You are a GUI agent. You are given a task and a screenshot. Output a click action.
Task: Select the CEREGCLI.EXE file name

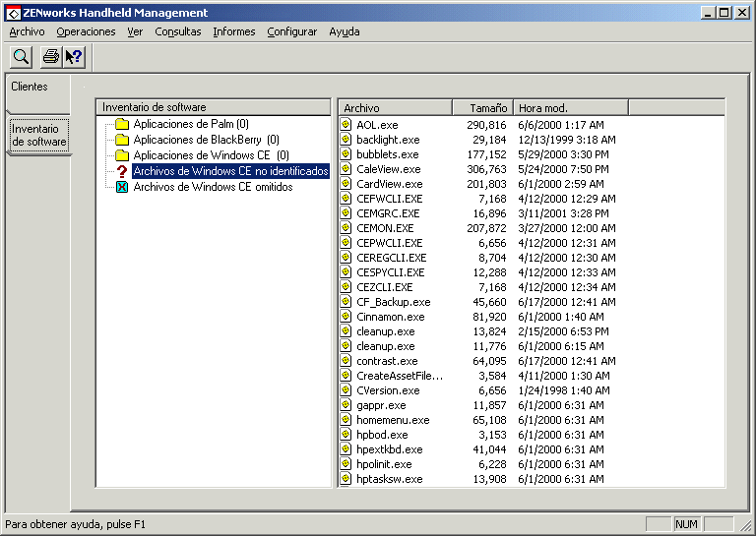(x=392, y=258)
